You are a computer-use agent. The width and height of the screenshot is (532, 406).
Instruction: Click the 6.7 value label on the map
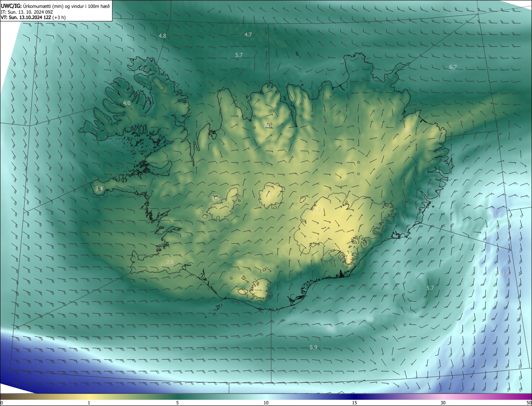click(453, 67)
